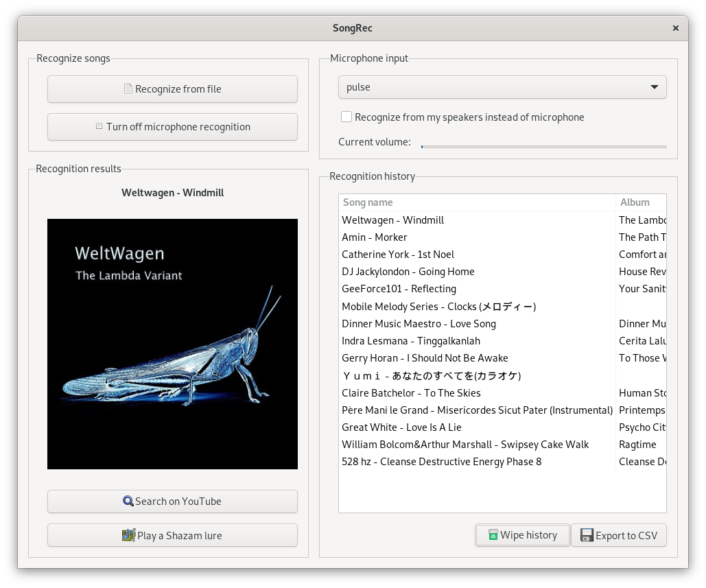Click the magnifier icon on Search on YouTube
The image size is (706, 588).
point(128,501)
